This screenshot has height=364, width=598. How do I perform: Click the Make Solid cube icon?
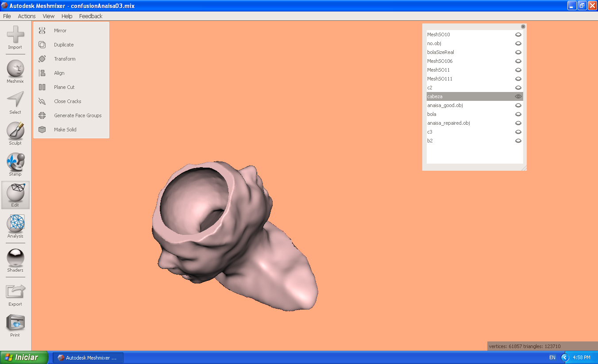[42, 130]
